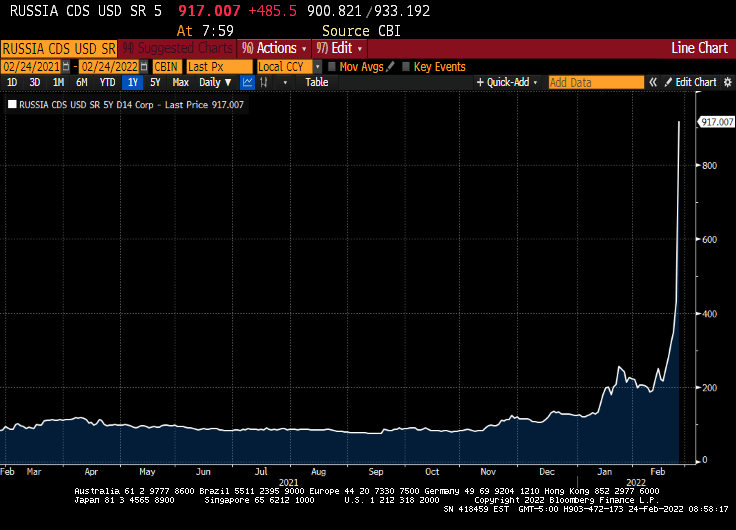Open the end date calendar picker icon
The height and width of the screenshot is (530, 736).
[143, 67]
